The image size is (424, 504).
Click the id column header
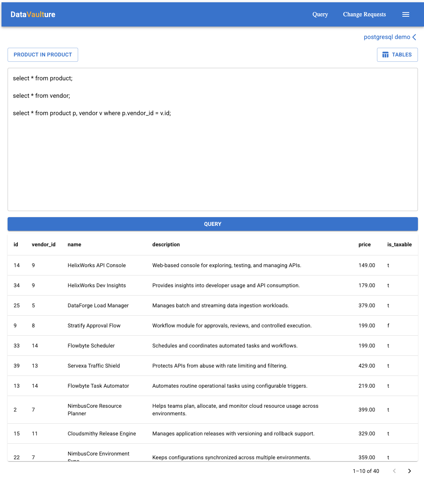click(x=16, y=244)
